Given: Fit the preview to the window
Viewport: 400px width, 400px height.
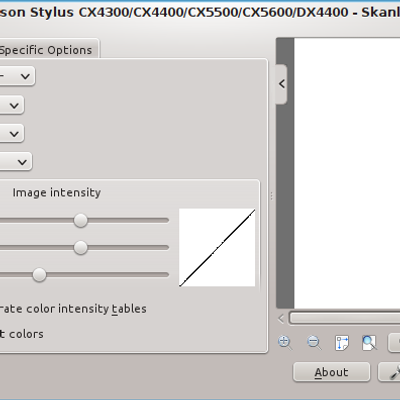Looking at the screenshot, I should pos(369,342).
